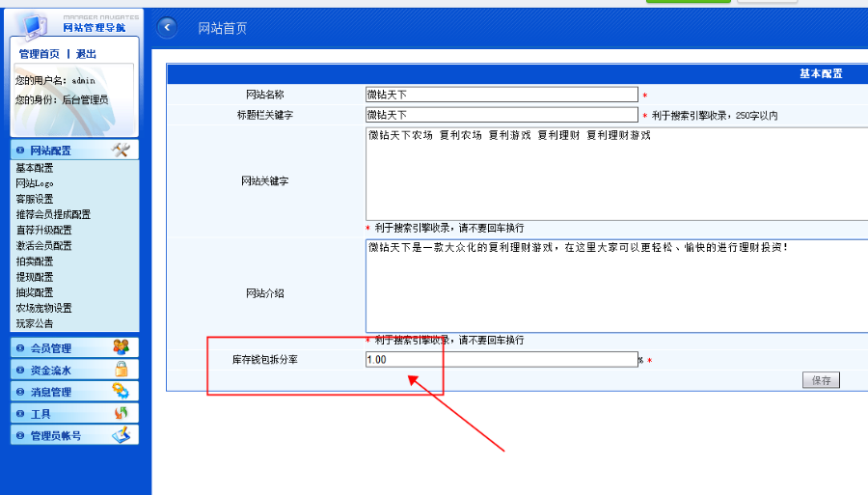This screenshot has height=495, width=868.
Task: Click the 网站关键字 label
Action: (264, 181)
